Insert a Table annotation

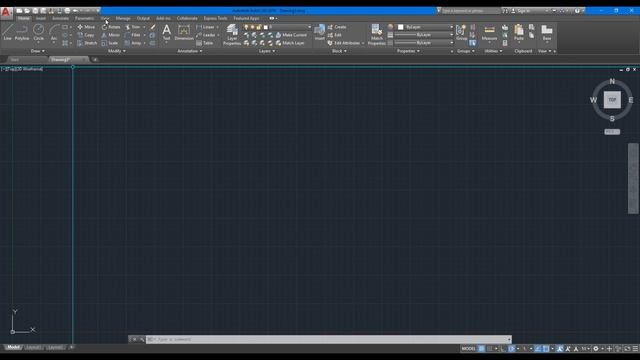205,43
